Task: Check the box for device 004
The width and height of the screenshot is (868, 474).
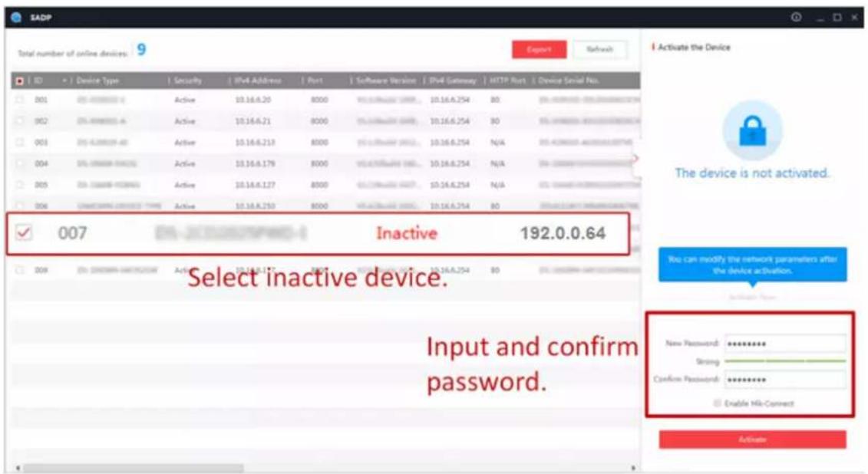Action: tap(19, 163)
